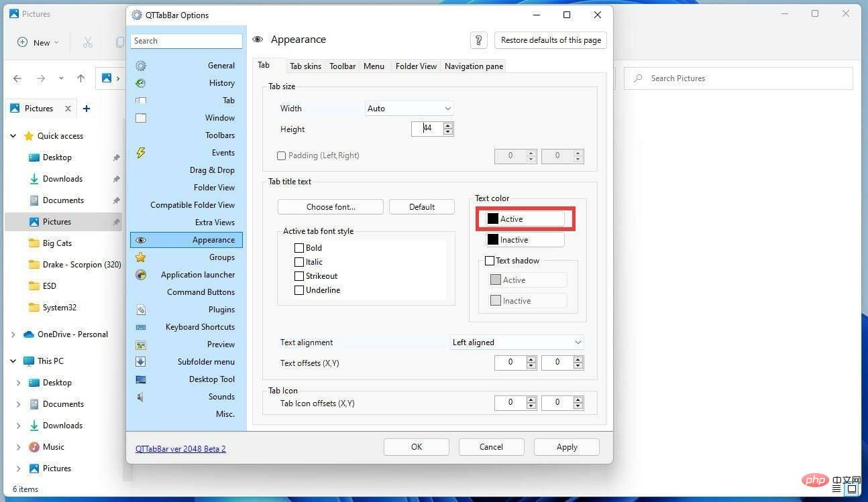Click the picture icon beside Preview
This screenshot has width=868, height=502.
pyautogui.click(x=141, y=344)
